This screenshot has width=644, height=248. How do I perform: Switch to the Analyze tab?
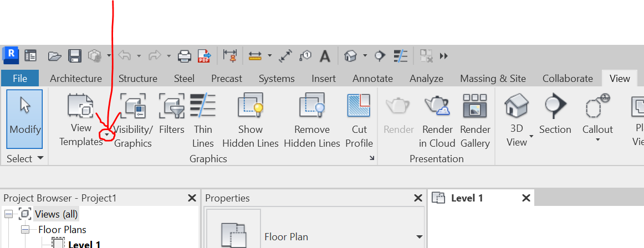(426, 78)
